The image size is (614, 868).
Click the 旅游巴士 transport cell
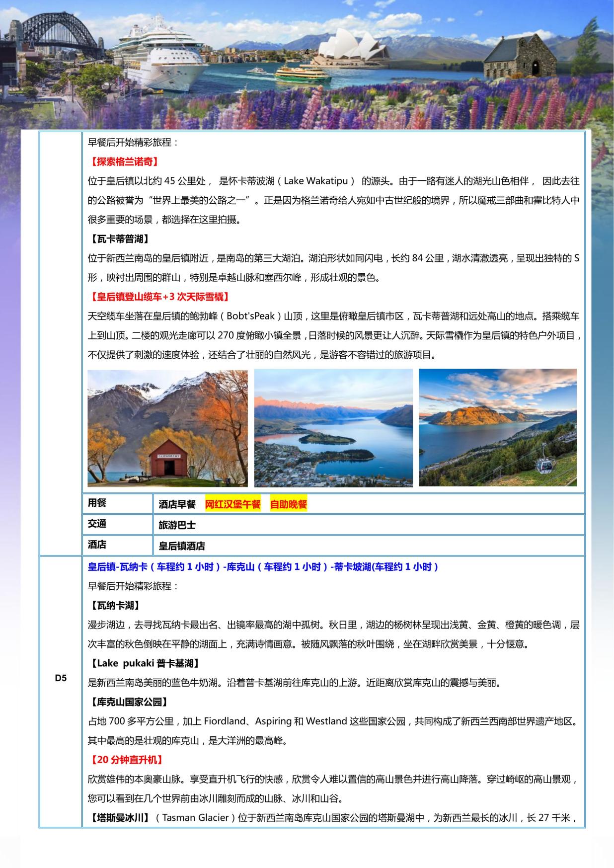pos(177,525)
